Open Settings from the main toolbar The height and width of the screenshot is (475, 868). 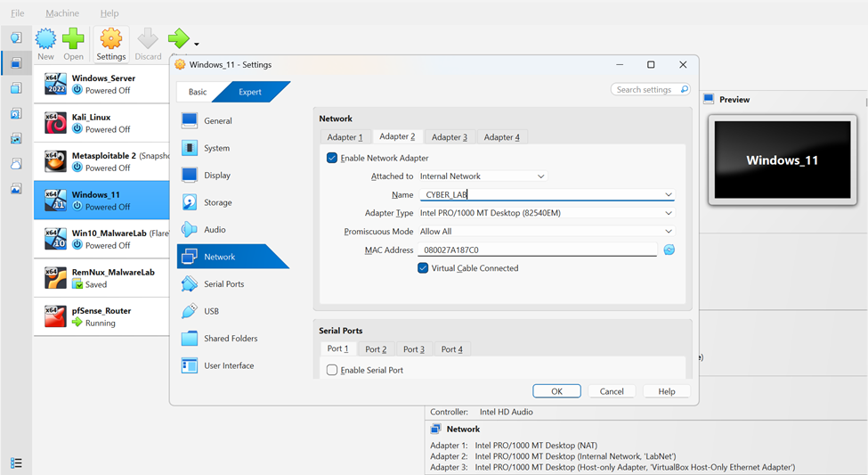(111, 44)
